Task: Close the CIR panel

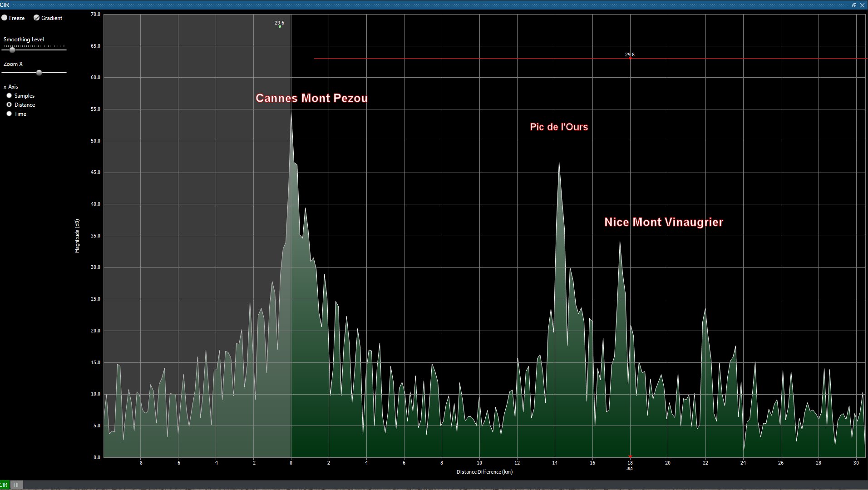Action: click(862, 5)
